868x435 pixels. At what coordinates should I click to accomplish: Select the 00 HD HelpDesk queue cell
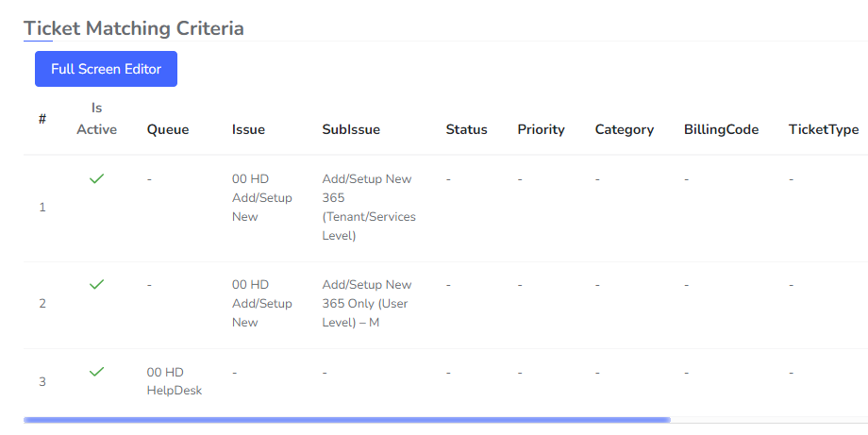tap(175, 381)
